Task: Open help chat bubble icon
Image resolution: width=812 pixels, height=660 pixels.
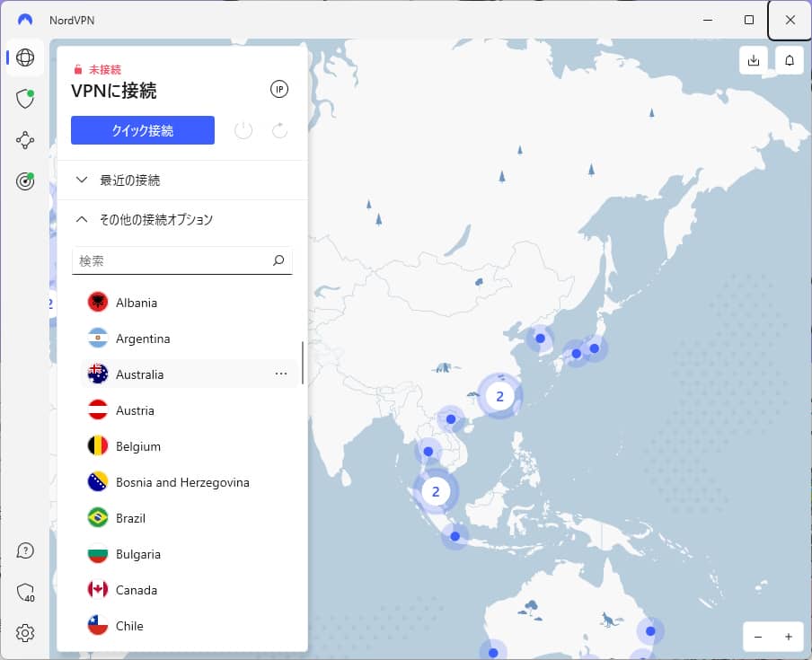Action: (x=25, y=550)
